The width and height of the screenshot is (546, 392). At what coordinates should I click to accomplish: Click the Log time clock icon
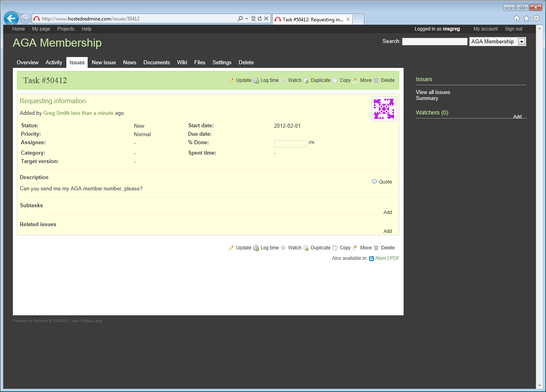pos(256,81)
